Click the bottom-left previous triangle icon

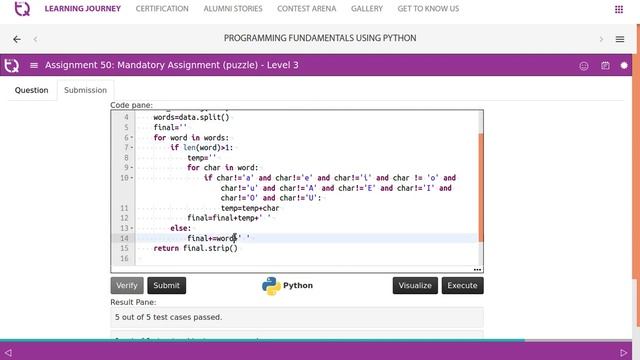(x=8, y=352)
